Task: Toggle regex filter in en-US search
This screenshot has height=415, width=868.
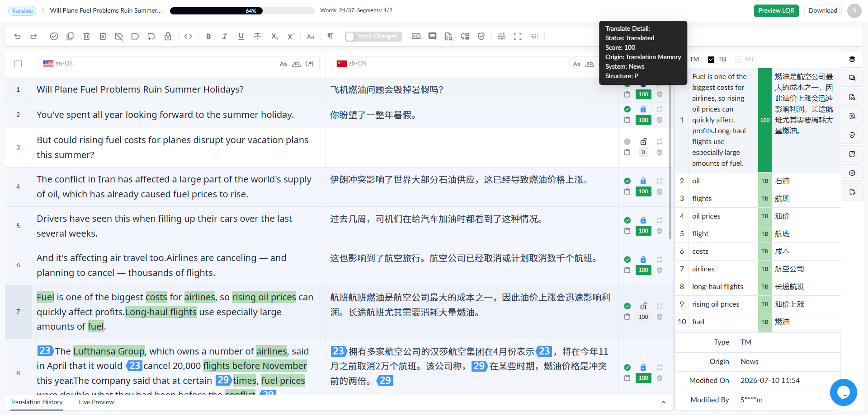Action: [310, 64]
